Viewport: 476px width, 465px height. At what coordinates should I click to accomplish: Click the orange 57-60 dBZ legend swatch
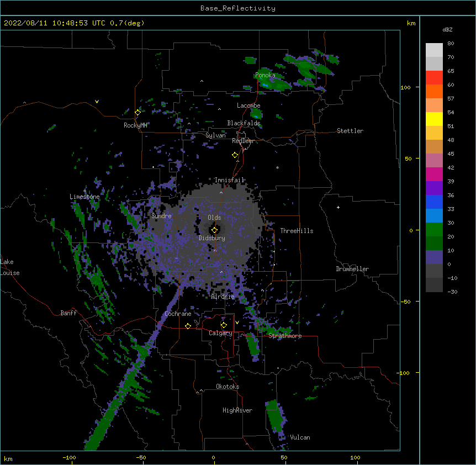(x=434, y=91)
